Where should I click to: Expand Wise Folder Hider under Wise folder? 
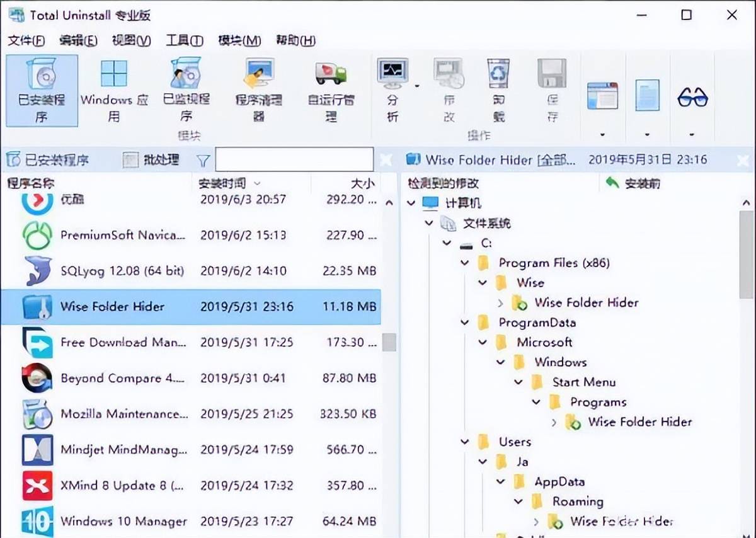[x=500, y=303]
